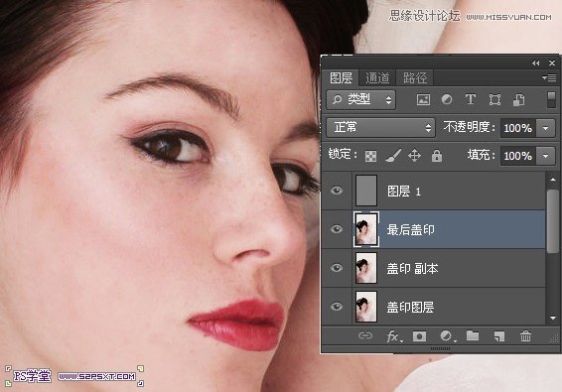Open the 填充 fill slider arrow
This screenshot has height=392, width=562.
coord(546,156)
